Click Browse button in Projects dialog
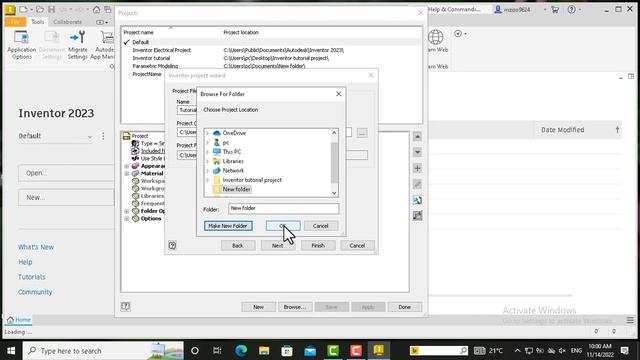640x360 pixels. point(295,307)
